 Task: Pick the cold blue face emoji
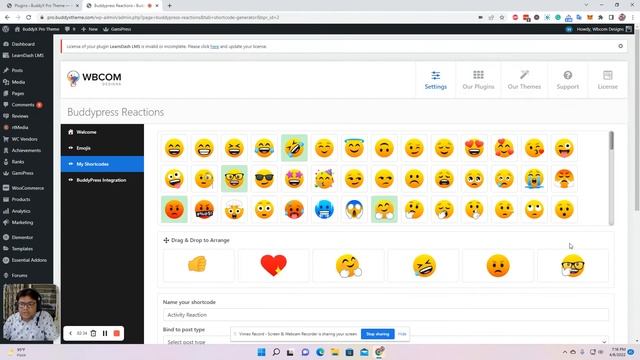tap(324, 209)
